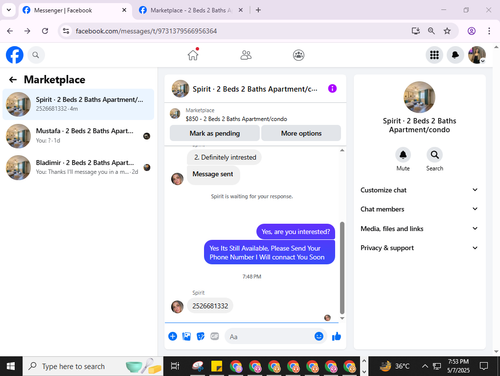Open the account profile picture menu
Viewport: 500px width, 376px height.
[477, 55]
